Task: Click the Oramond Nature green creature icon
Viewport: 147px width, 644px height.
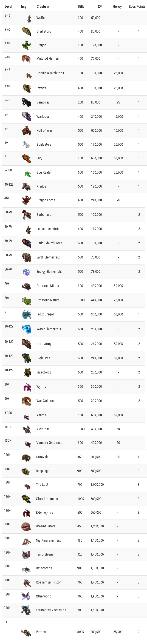Action: pyautogui.click(x=27, y=300)
